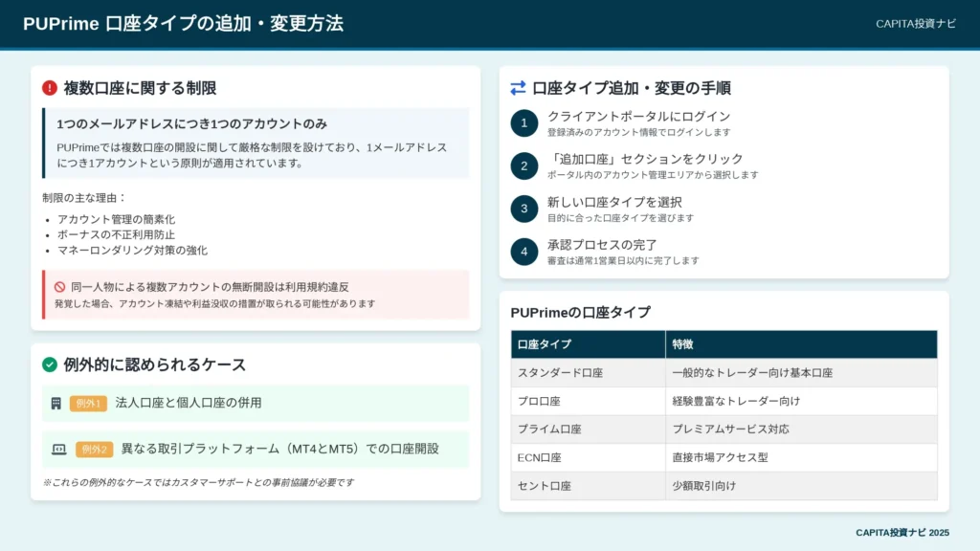This screenshot has height=551, width=980.
Task: Click the laptop icon beside 例外2
Action: point(58,450)
